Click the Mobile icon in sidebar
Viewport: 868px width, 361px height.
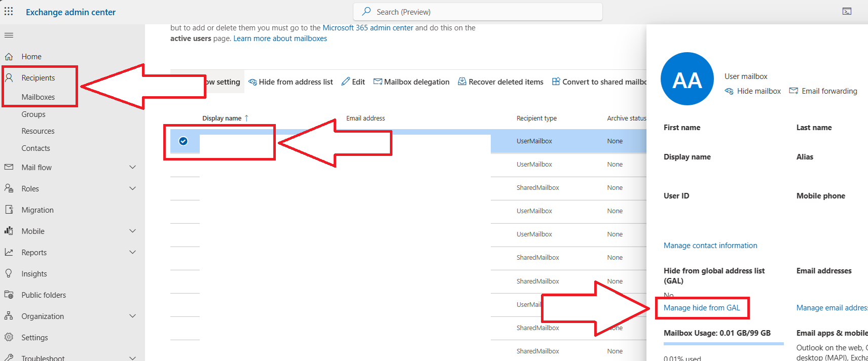9,231
